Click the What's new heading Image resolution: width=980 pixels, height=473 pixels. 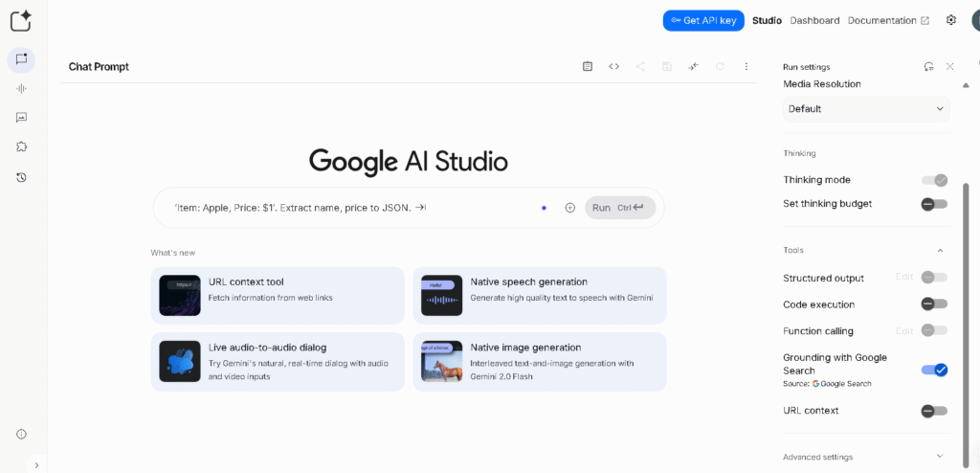tap(173, 253)
